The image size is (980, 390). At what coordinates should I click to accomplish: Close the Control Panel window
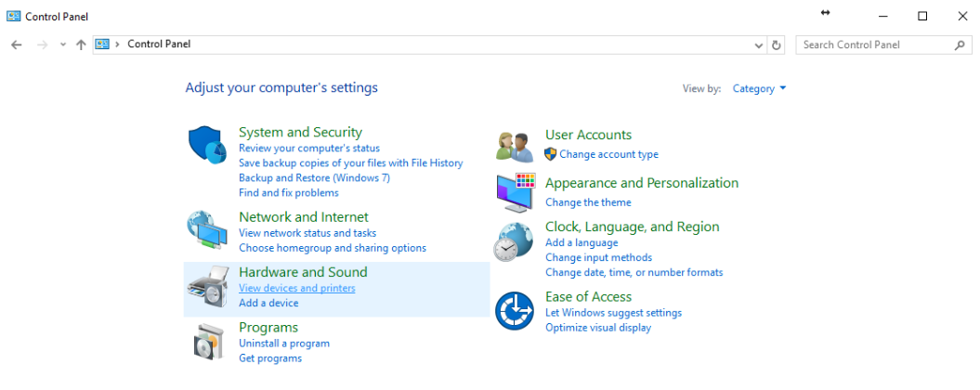[x=962, y=17]
